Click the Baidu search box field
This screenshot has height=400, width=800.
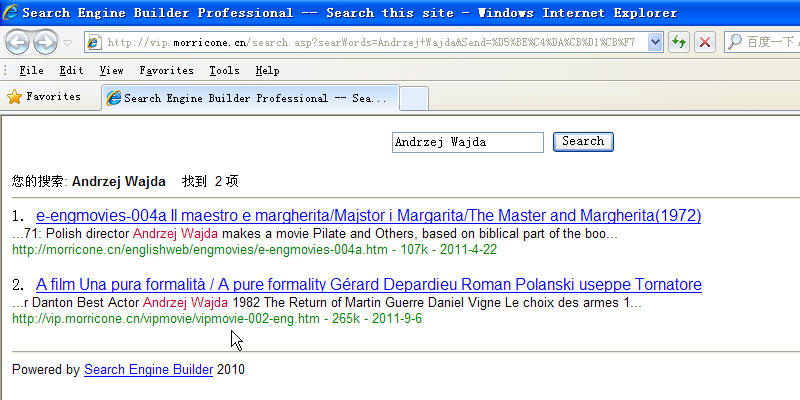(x=762, y=42)
